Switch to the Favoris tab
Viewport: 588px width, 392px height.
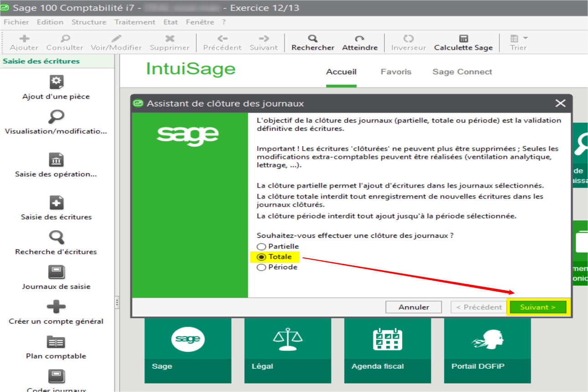click(x=396, y=72)
